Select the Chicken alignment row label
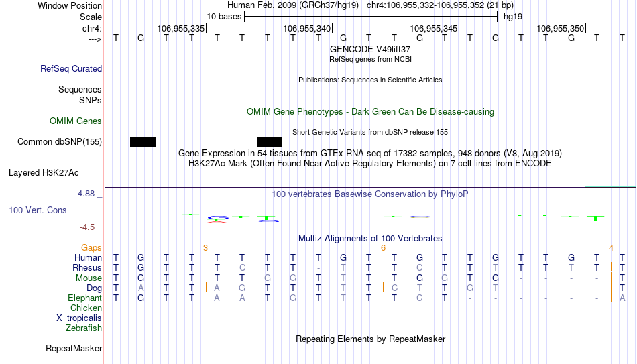Screen dimensions: 637x364 [x=86, y=308]
